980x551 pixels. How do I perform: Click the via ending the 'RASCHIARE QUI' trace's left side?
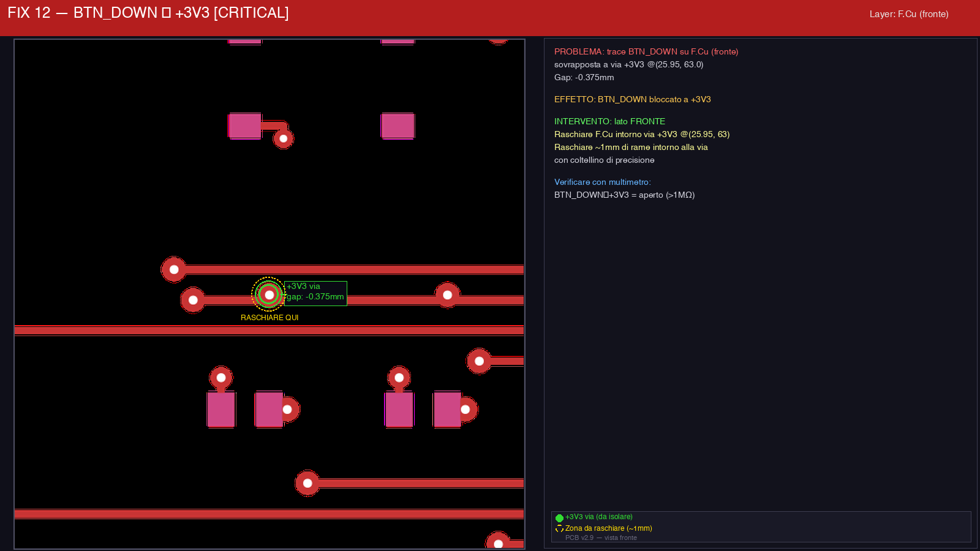tap(193, 300)
